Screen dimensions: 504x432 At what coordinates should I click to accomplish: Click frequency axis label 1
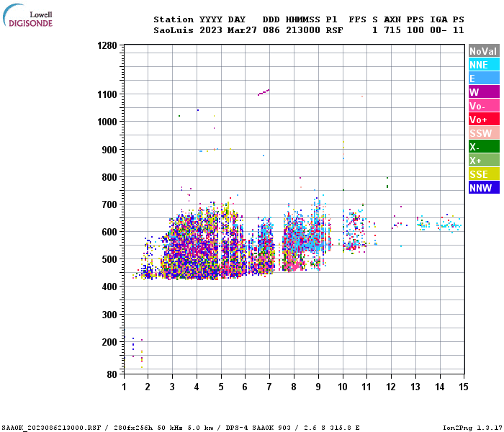[124, 387]
